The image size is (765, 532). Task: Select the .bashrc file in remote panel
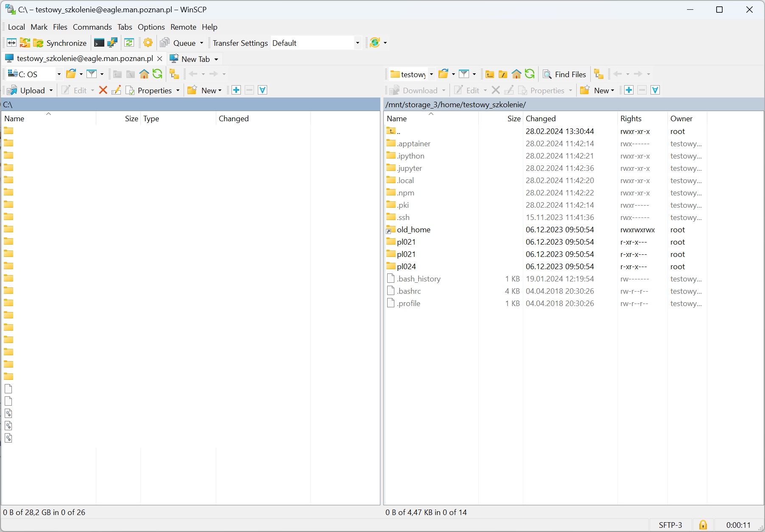409,291
